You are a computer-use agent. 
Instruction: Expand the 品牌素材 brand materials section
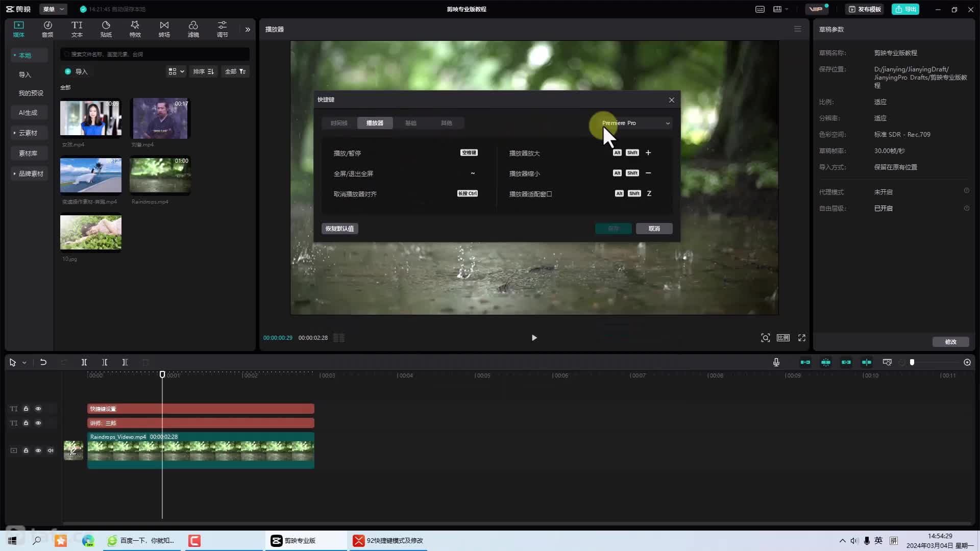pyautogui.click(x=29, y=173)
